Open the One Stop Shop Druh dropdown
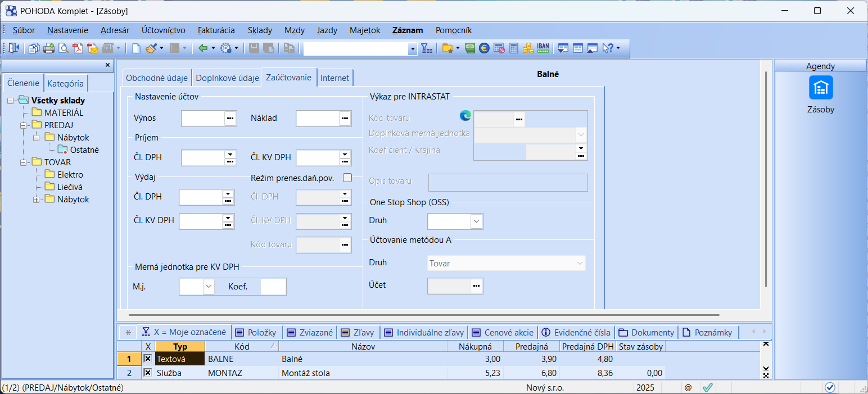868x394 pixels. pyautogui.click(x=476, y=221)
